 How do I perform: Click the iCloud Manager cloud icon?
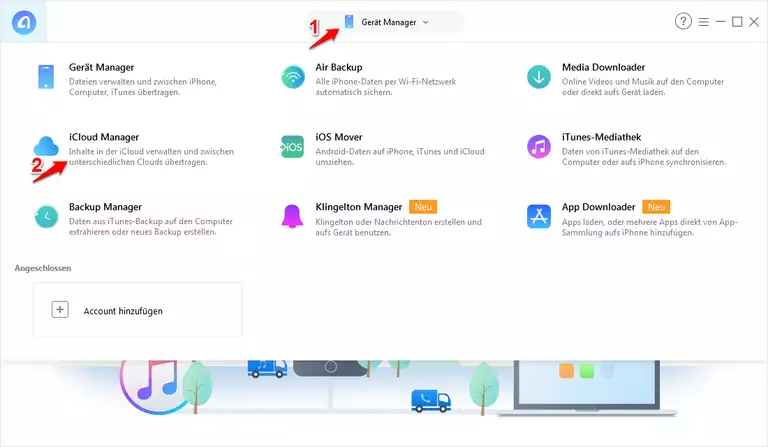[x=47, y=147]
